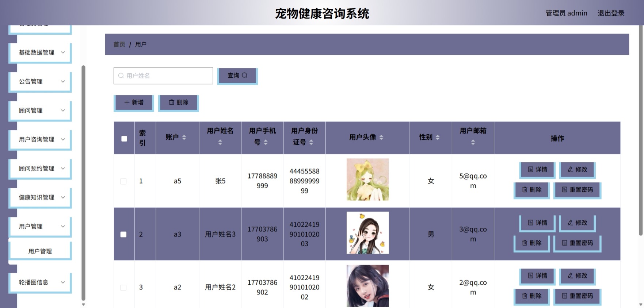Open 详情 for user 张5

click(537, 170)
